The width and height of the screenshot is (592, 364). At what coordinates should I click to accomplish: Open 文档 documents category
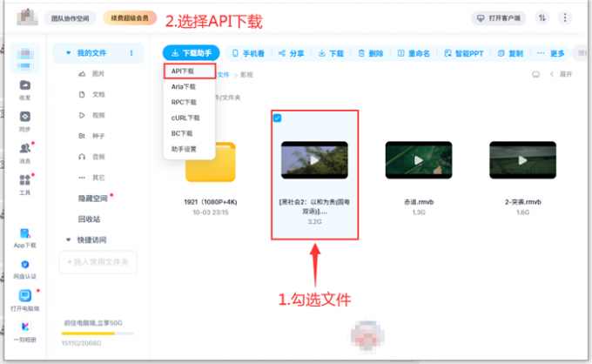[x=91, y=95]
